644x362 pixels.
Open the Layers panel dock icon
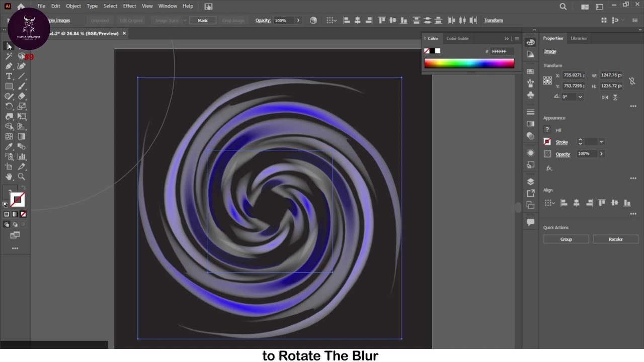530,182
